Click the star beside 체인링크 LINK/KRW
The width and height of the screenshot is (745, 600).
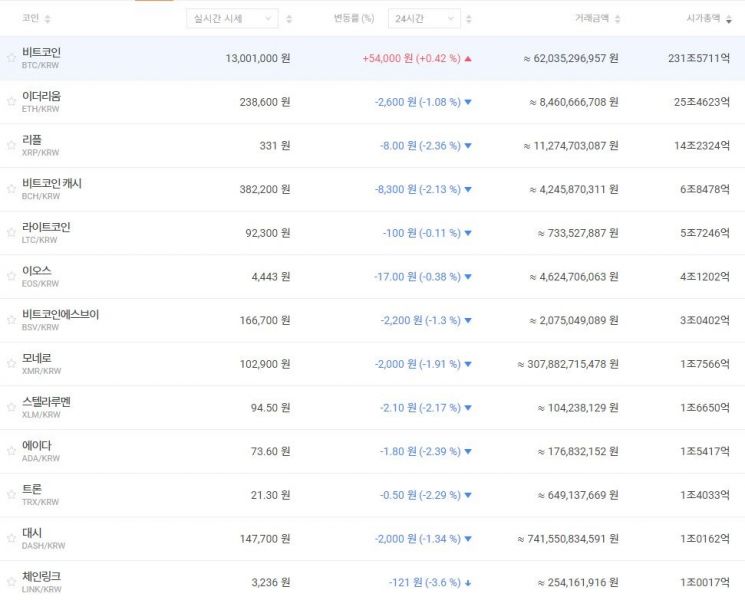[x=11, y=582]
